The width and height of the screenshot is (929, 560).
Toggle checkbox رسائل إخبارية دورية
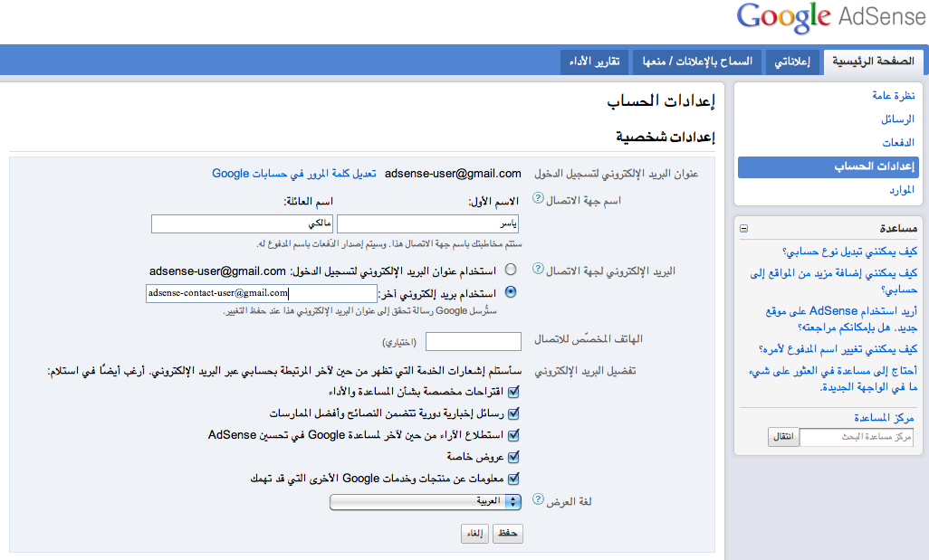[513, 413]
